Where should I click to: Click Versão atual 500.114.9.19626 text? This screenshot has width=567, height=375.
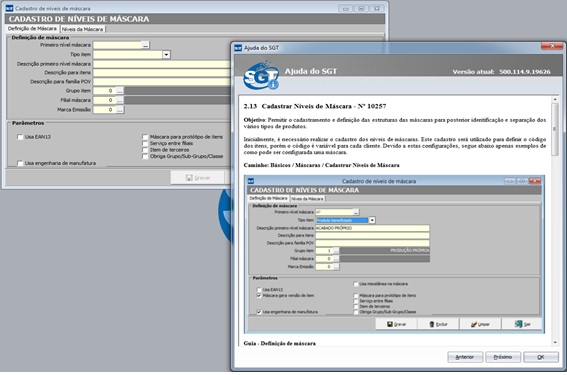(502, 72)
